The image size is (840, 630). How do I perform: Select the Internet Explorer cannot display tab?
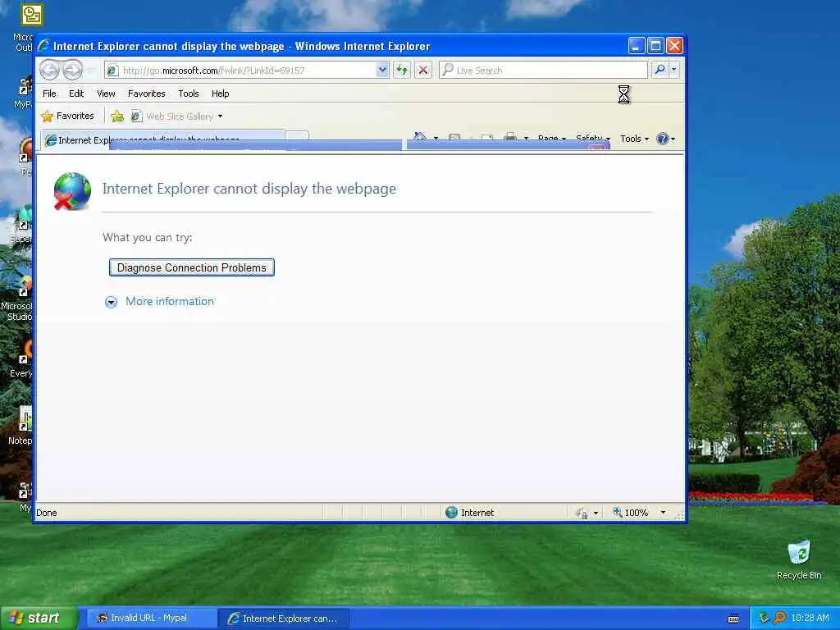tap(163, 139)
